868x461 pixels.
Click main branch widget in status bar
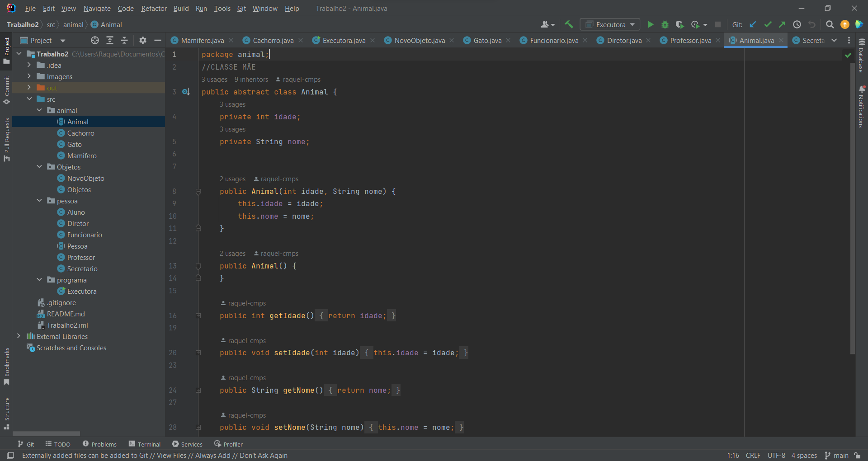[x=836, y=455]
